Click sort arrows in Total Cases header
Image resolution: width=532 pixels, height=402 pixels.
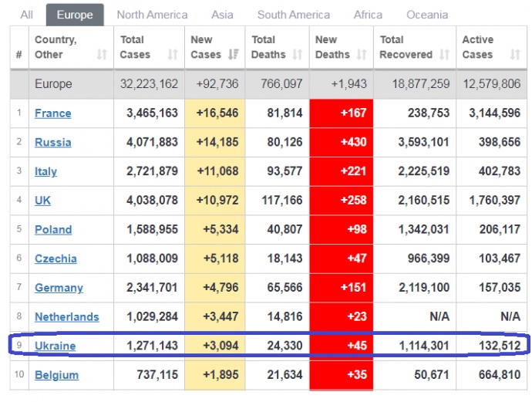pos(173,55)
